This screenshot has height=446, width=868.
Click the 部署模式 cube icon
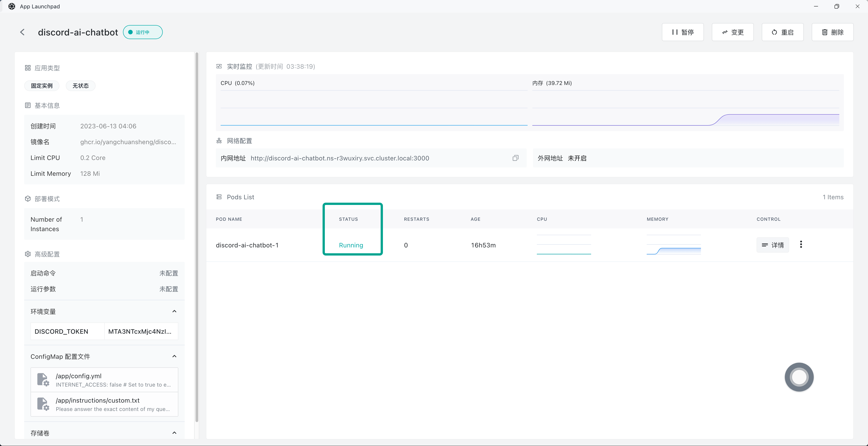[28, 199]
